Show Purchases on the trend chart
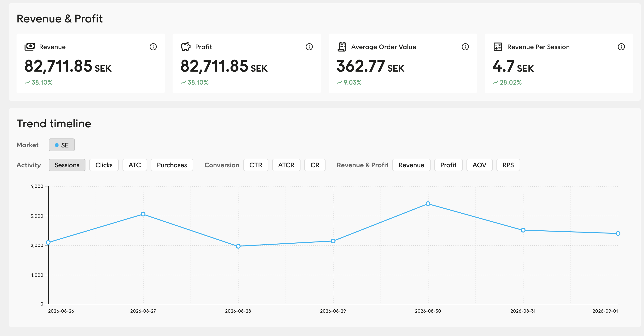The image size is (644, 336). (x=172, y=165)
